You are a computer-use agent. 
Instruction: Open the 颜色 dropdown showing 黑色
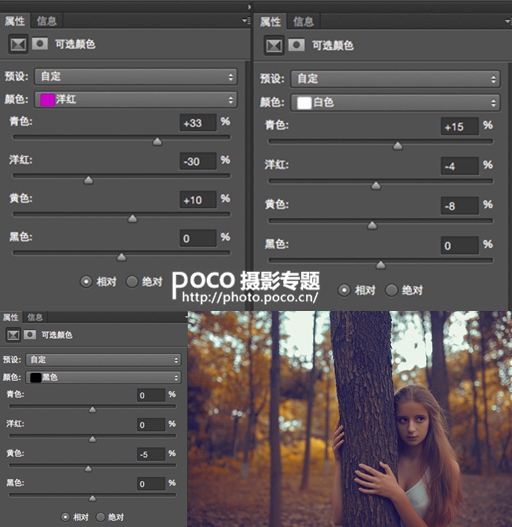[x=104, y=377]
